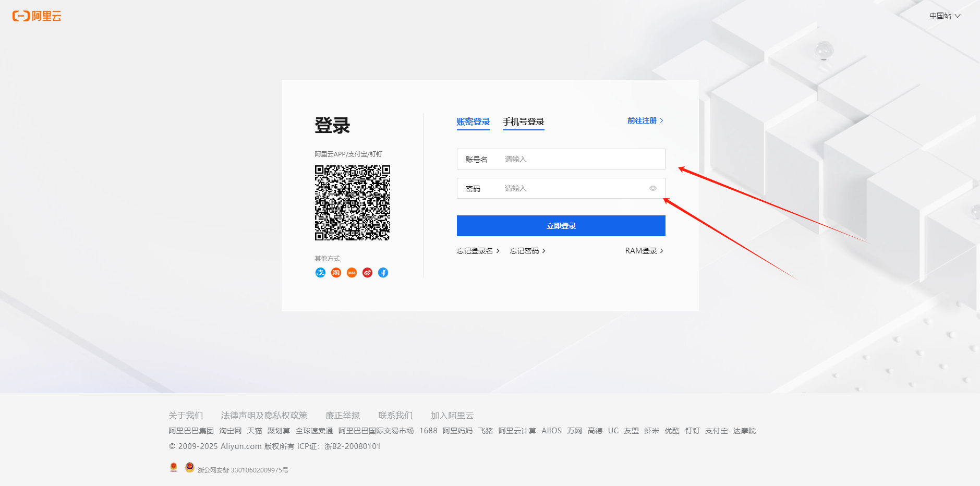Sign in with Alipay icon
Screen dimensions: 980x486
pos(320,272)
